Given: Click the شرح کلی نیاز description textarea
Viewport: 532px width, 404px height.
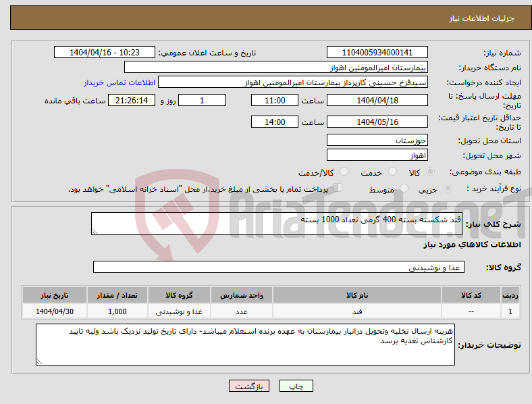Looking at the screenshot, I should 277,224.
